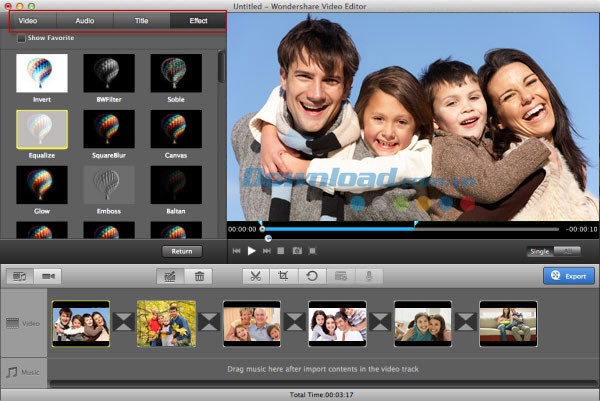This screenshot has height=401, width=600.
Task: Switch preview mode to All
Action: (x=567, y=251)
